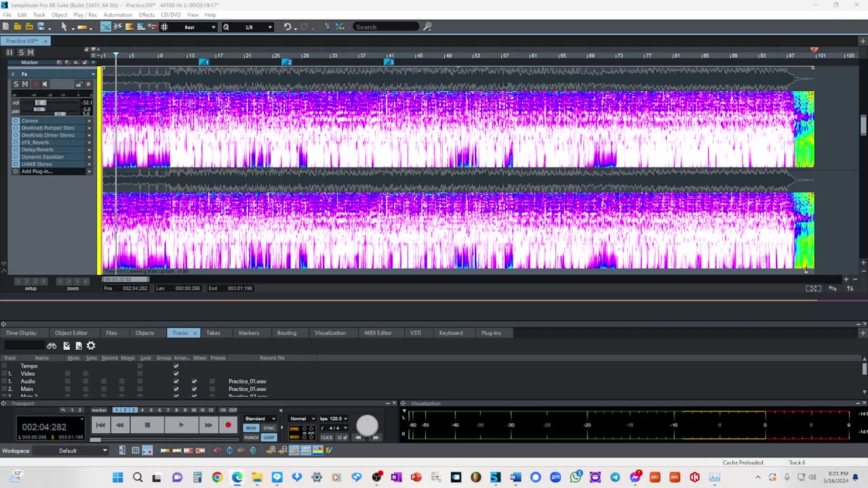Open the 1/8 quantize value dropdown
The image size is (868, 488).
269,27
